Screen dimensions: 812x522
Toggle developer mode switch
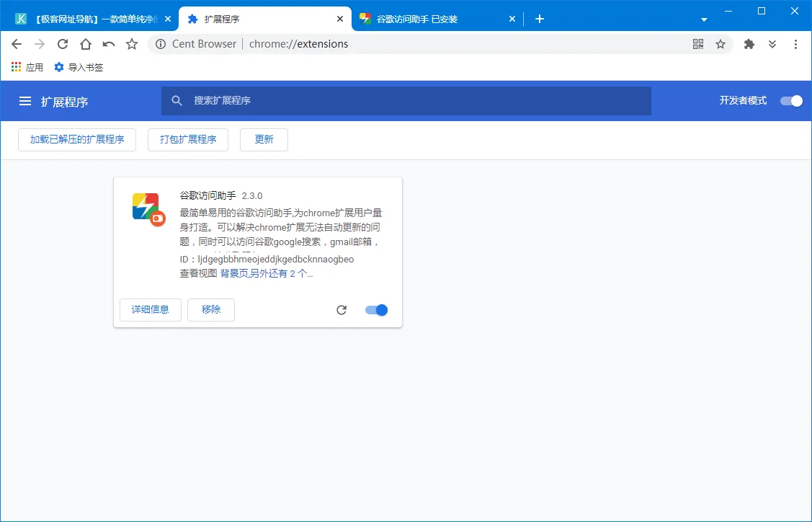(791, 101)
